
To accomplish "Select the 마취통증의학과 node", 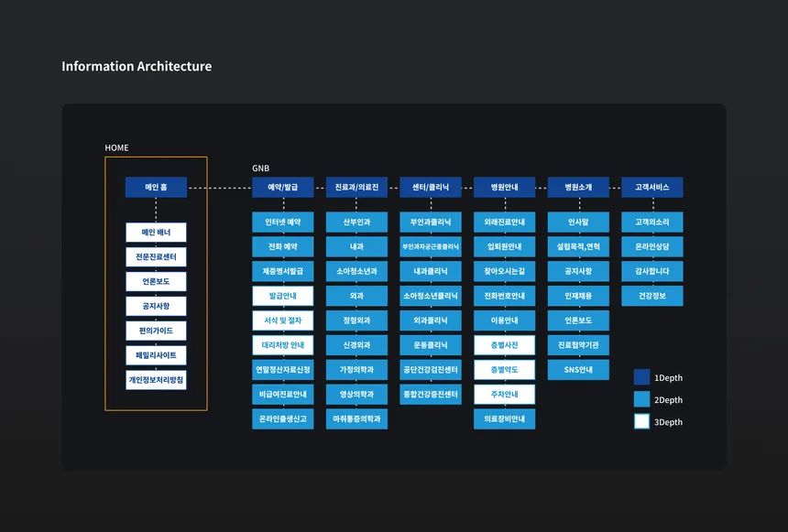I will 356,419.
